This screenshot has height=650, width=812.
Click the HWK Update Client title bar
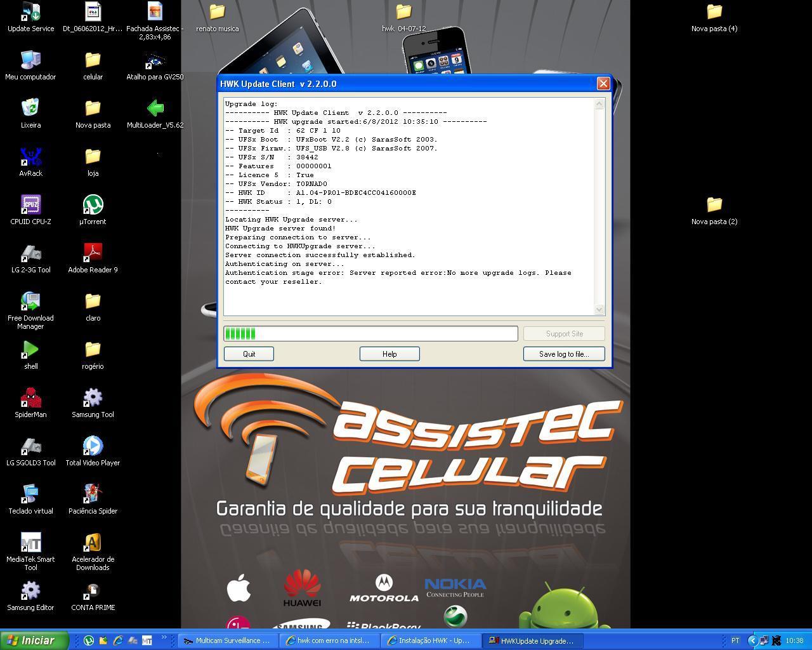click(x=406, y=83)
